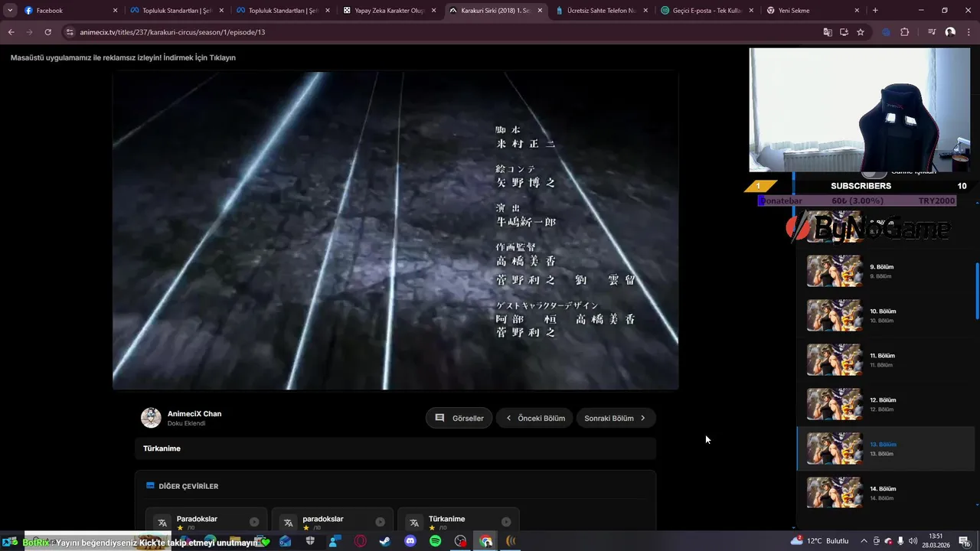Click the episode list scrollbar

click(977, 292)
